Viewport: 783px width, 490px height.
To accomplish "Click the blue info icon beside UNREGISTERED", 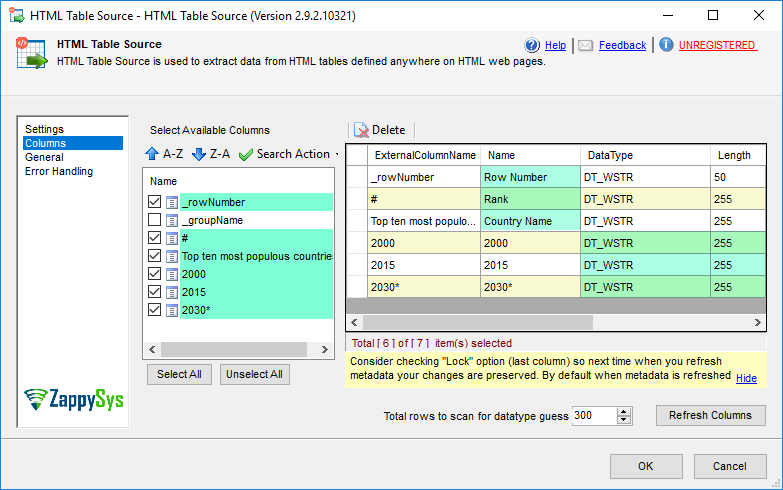I will [x=666, y=45].
